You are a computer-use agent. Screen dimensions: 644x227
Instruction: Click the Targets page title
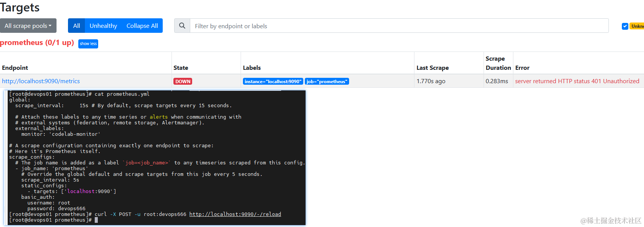tap(20, 7)
